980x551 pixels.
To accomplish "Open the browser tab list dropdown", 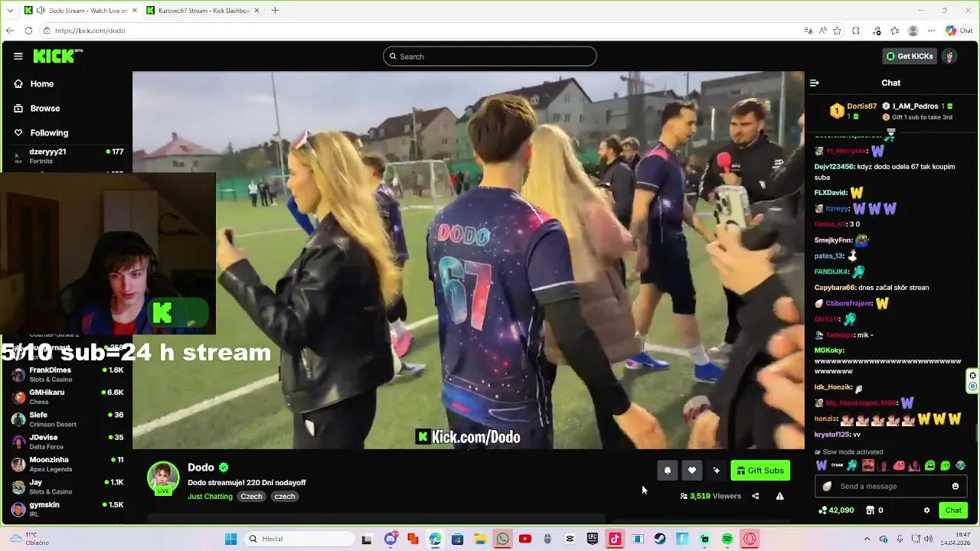I will pyautogui.click(x=9, y=10).
